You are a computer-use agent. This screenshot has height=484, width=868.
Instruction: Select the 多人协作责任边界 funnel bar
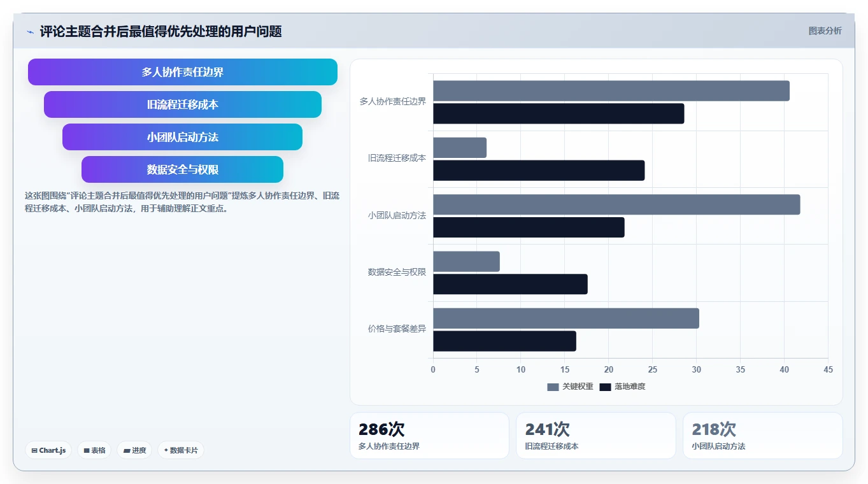(183, 72)
